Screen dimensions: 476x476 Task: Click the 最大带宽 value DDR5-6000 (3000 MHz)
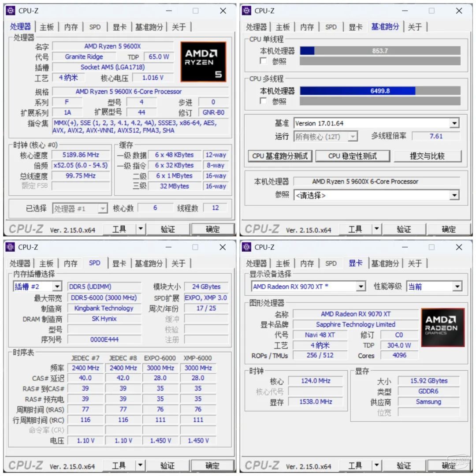point(104,298)
